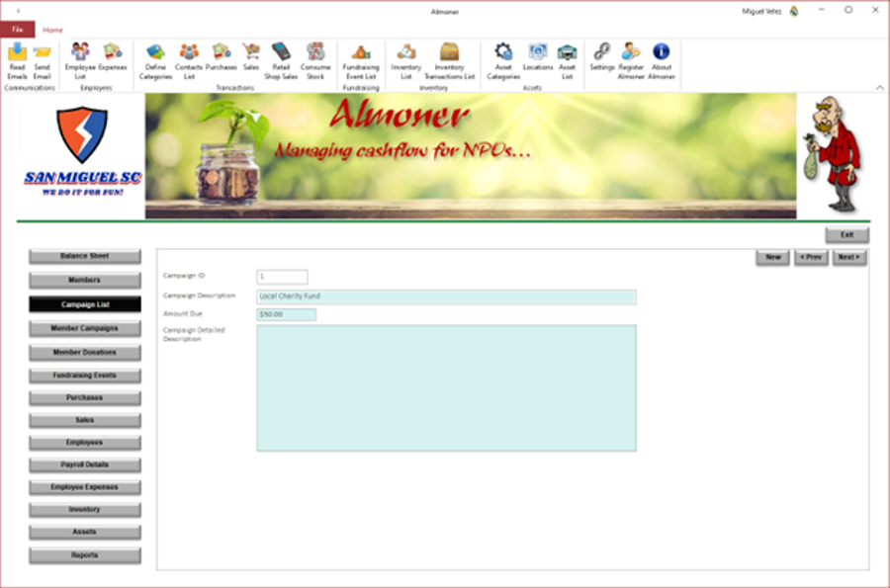Open Employee Expenses in the sidebar
This screenshot has height=588, width=890.
(x=85, y=487)
